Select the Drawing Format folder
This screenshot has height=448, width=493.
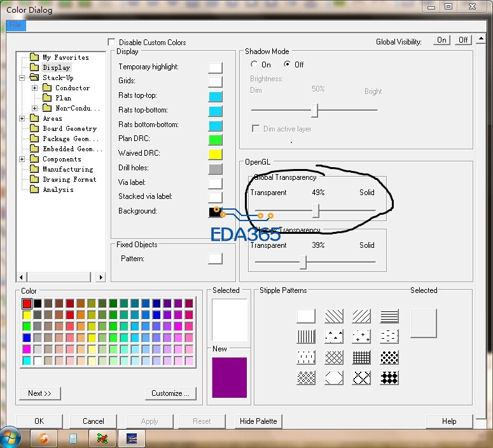coord(63,179)
